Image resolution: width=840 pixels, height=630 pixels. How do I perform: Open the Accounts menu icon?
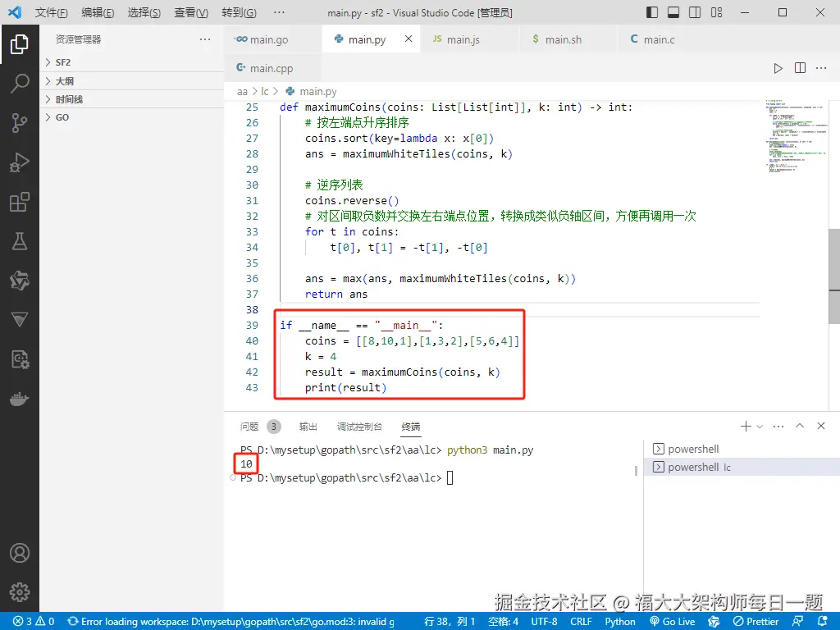coord(20,553)
